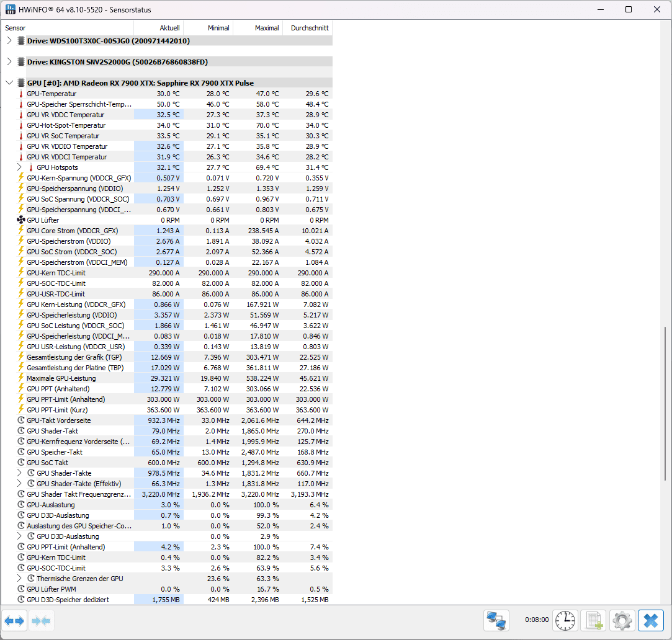Click thermometer icon beside GPU-Hot-Spot-Temperatur
Viewport: 672px width, 640px height.
pyautogui.click(x=21, y=125)
